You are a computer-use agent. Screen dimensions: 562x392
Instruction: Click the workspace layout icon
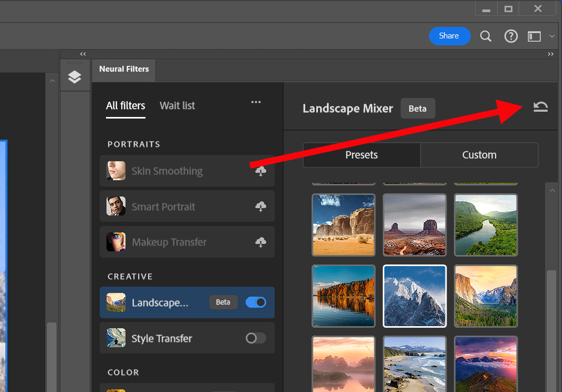534,36
